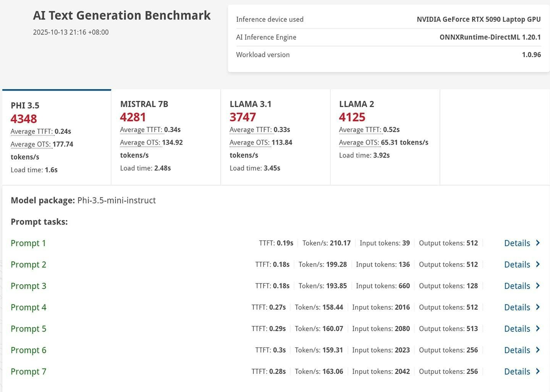Click the chevron arrow on Prompt 7 row
The width and height of the screenshot is (550, 392).
click(x=538, y=371)
